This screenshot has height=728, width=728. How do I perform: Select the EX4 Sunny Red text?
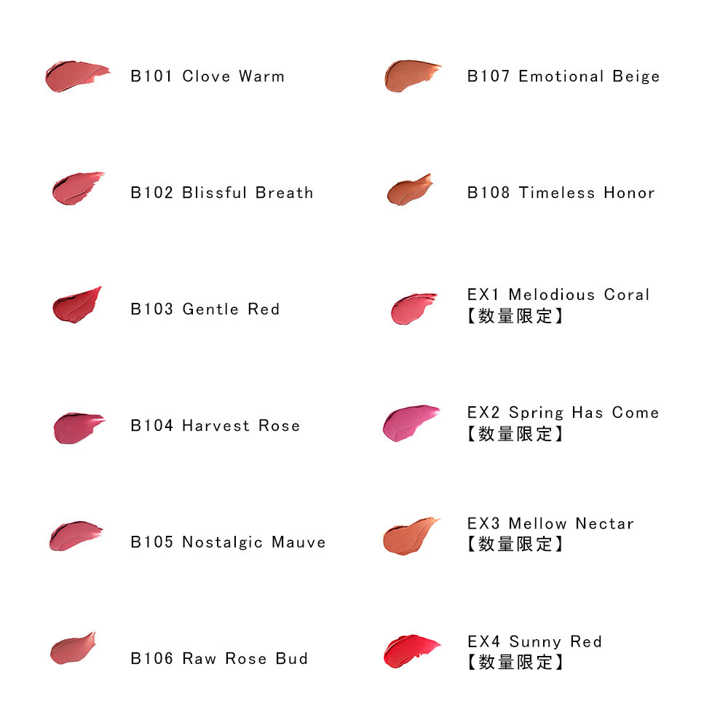pyautogui.click(x=535, y=641)
